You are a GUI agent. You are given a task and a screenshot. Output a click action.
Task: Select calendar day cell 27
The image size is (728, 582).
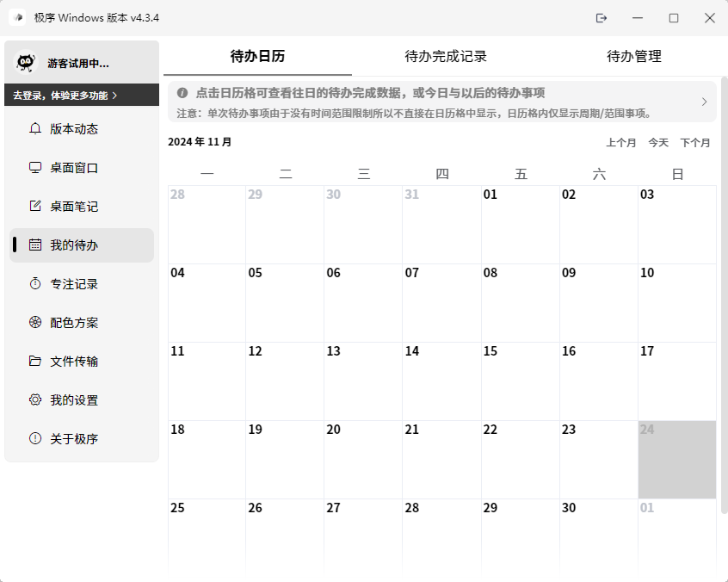point(363,538)
